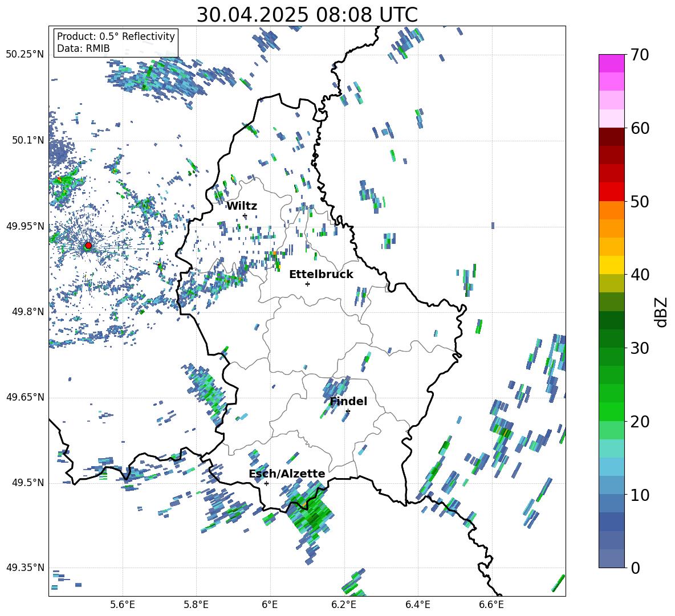
Task: Click the 49.95°N latitude label
Action: pos(25,226)
